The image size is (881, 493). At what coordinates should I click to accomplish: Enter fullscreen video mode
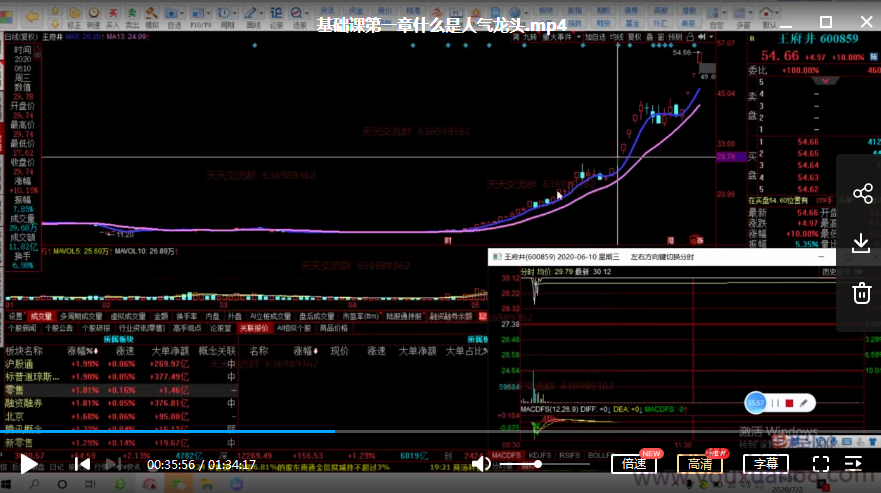(x=820, y=464)
